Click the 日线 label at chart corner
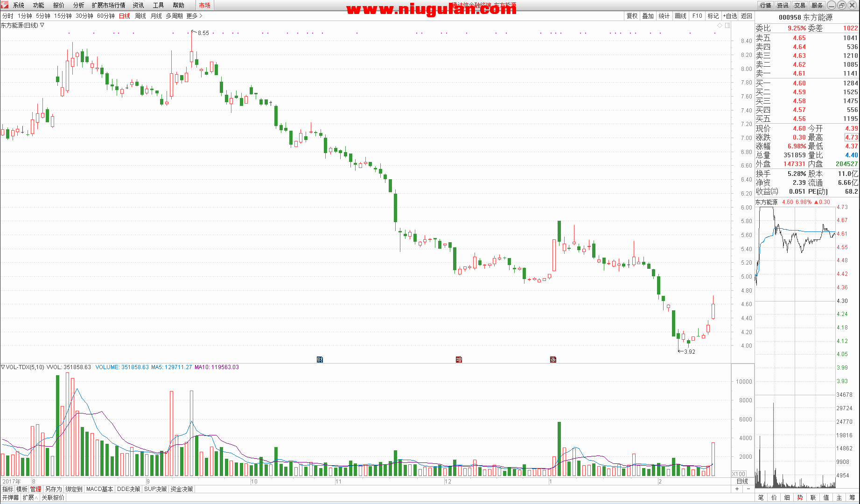The image size is (860, 504). (x=742, y=481)
